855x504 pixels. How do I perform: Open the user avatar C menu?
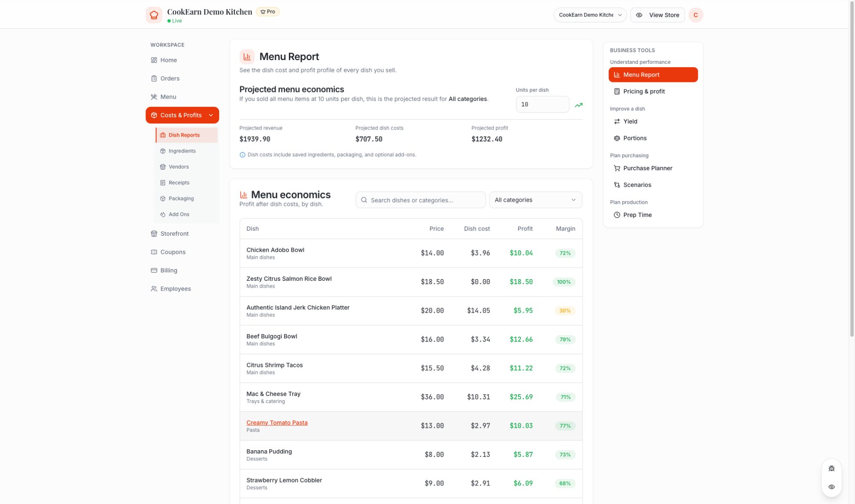(696, 15)
